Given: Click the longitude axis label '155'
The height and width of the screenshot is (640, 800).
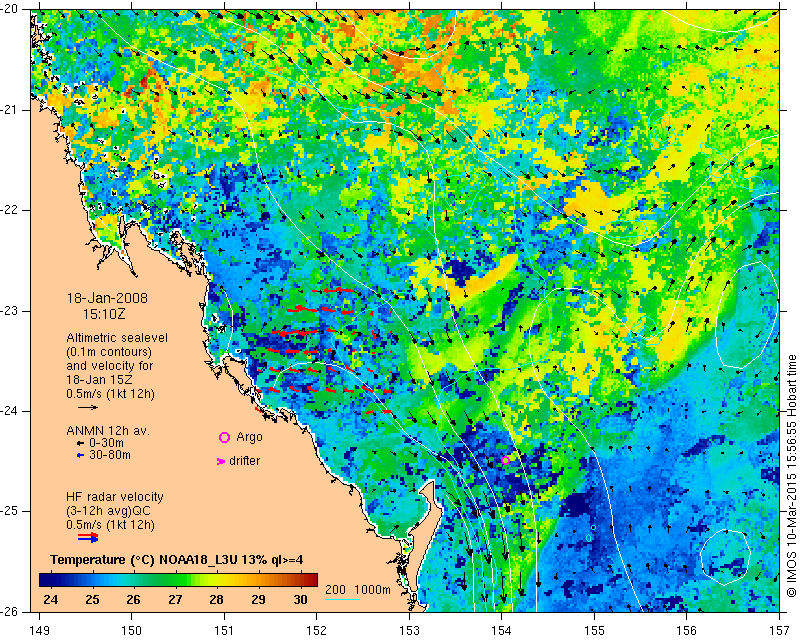Looking at the screenshot, I should (594, 631).
